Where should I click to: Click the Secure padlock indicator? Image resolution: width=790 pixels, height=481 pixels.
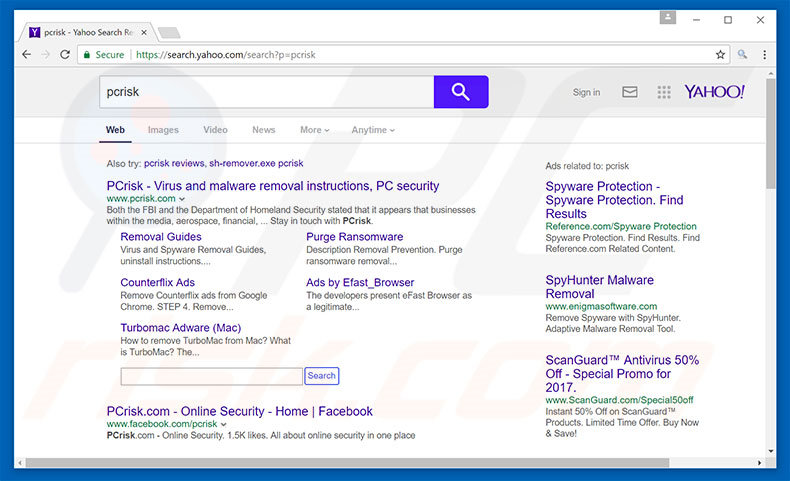click(x=104, y=54)
